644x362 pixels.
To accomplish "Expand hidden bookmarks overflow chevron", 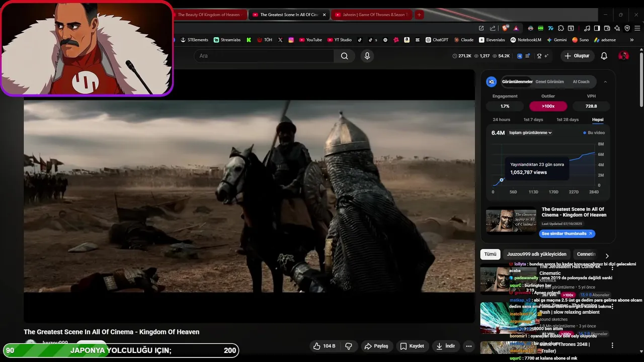I will 633,40.
